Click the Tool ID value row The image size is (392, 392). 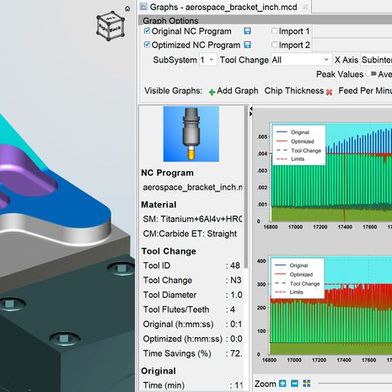(192, 266)
